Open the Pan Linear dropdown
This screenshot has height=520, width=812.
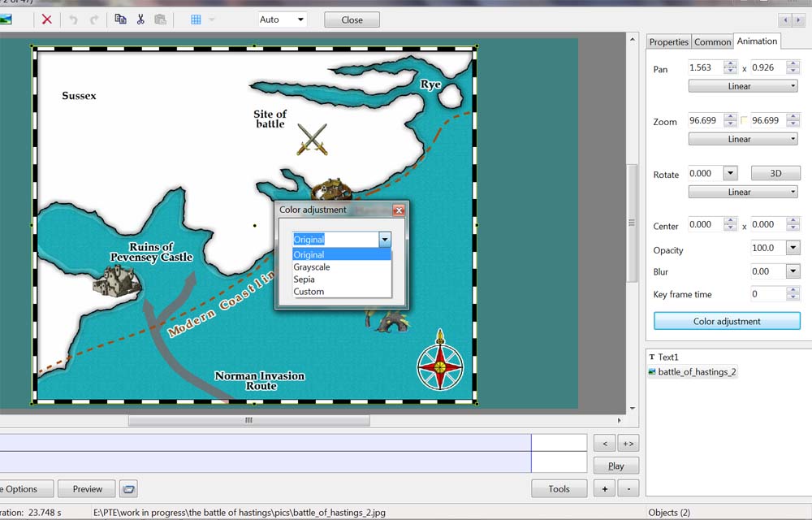tap(743, 86)
